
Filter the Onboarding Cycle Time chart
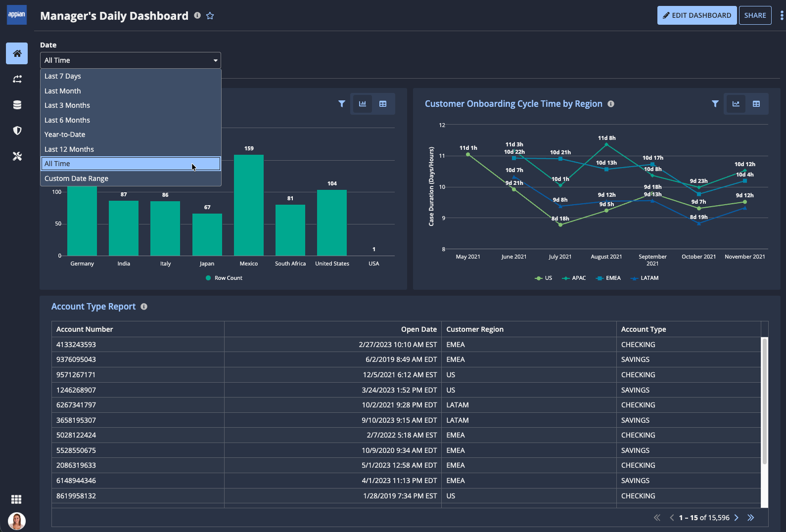click(715, 104)
